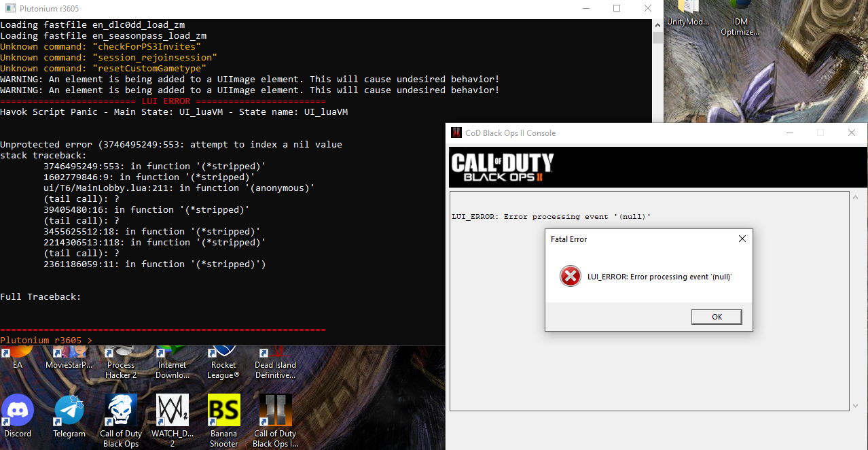Click OK in the Fatal Error dialog

(x=717, y=317)
